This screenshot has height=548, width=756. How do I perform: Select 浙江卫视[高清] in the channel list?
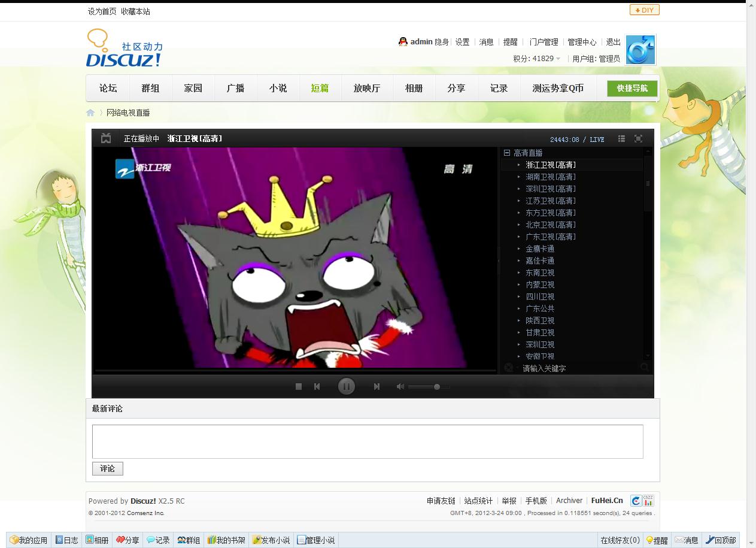click(551, 165)
